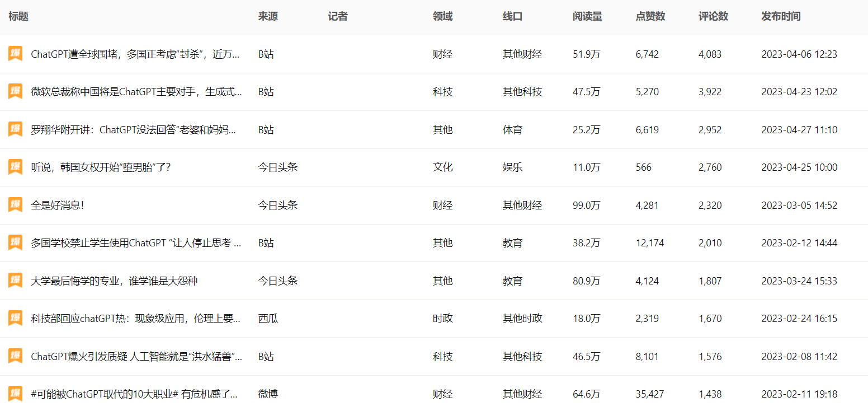Open article 全是好消息！ title link
This screenshot has width=868, height=411.
pos(58,205)
